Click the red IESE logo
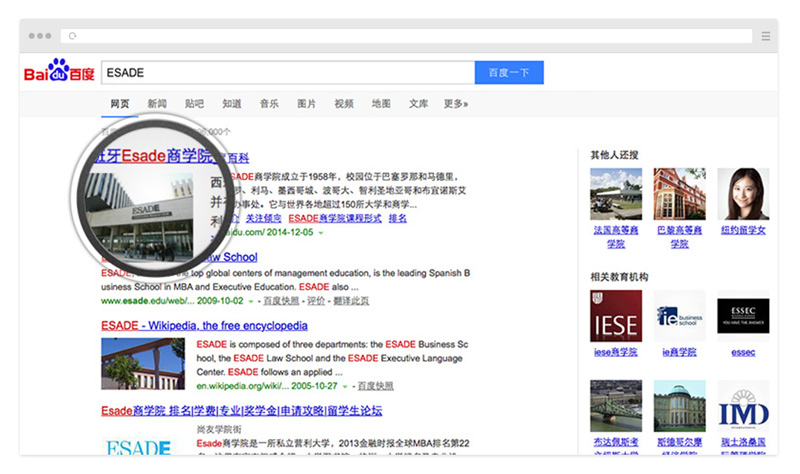This screenshot has height=474, width=800. tap(616, 316)
